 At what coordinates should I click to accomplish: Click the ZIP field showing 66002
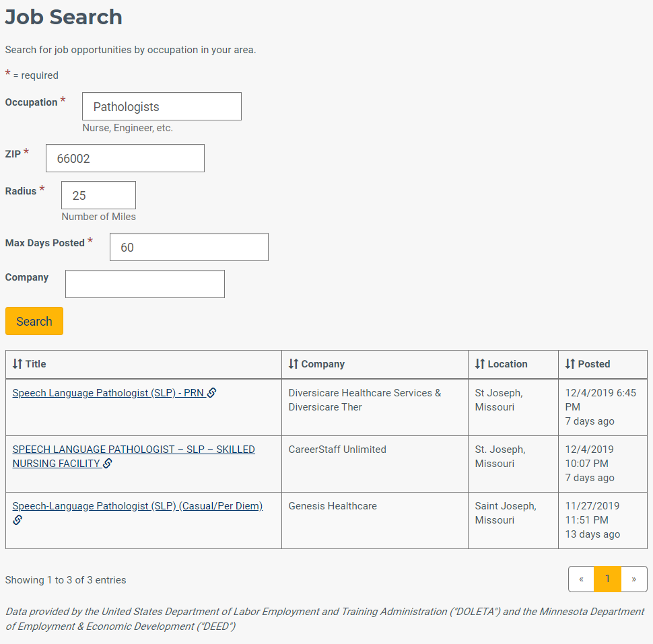click(125, 158)
